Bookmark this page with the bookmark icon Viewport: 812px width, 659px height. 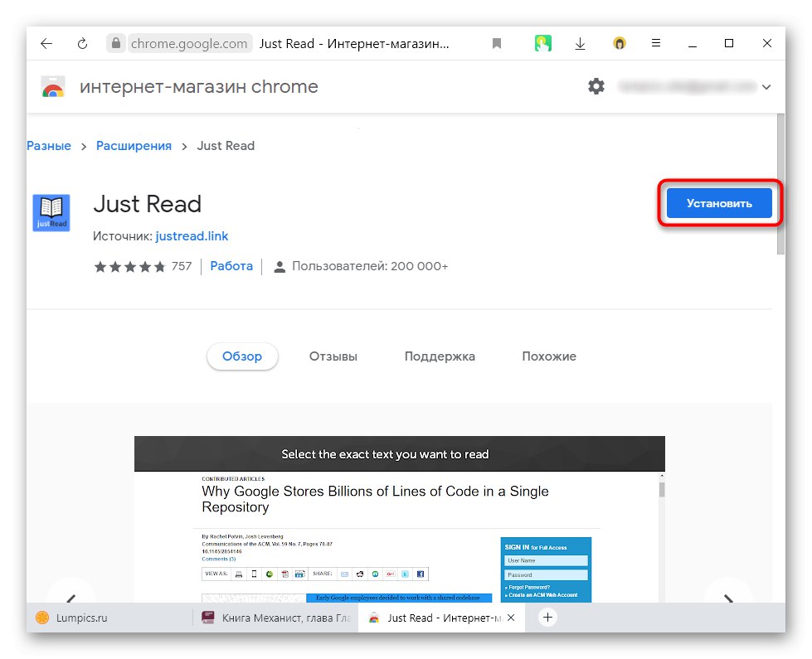pyautogui.click(x=497, y=43)
